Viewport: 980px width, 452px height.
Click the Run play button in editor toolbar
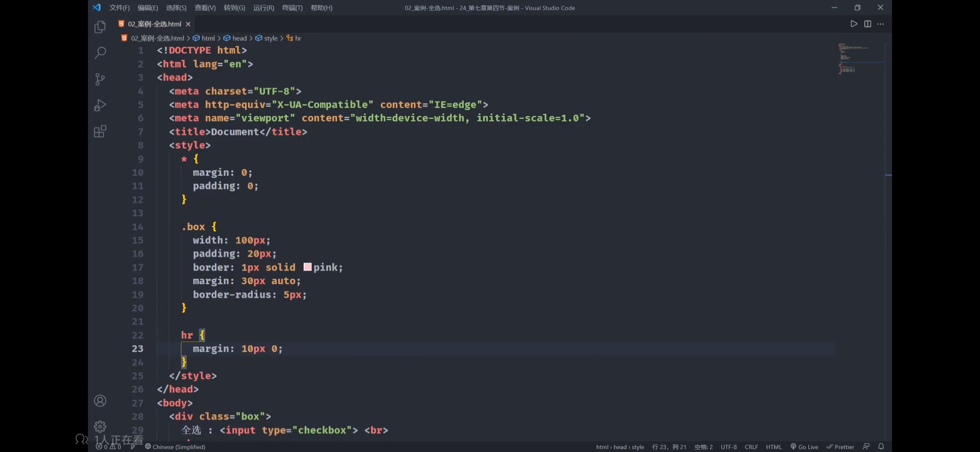[x=854, y=24]
